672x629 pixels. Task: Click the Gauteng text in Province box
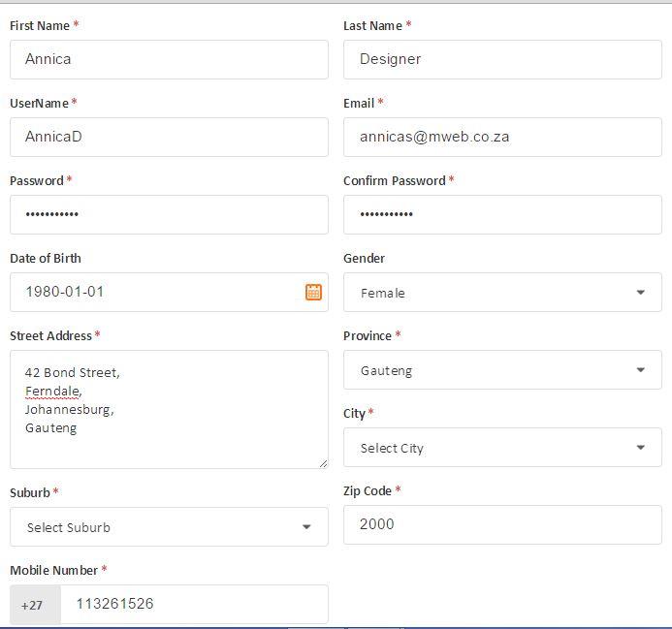pyautogui.click(x=386, y=370)
